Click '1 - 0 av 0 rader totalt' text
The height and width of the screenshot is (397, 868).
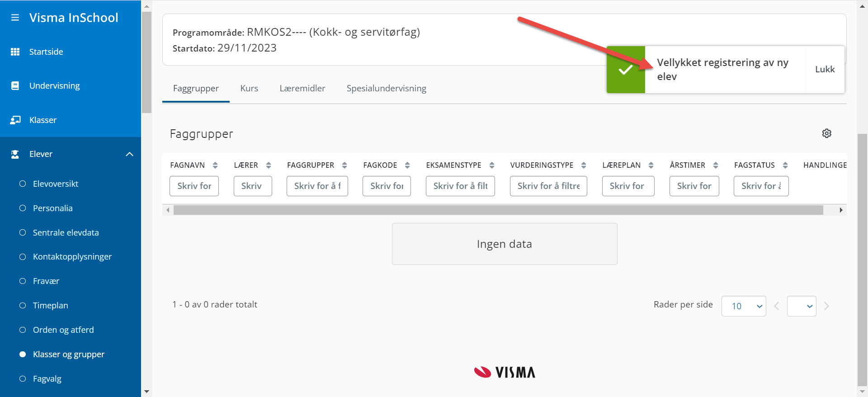[x=215, y=304]
